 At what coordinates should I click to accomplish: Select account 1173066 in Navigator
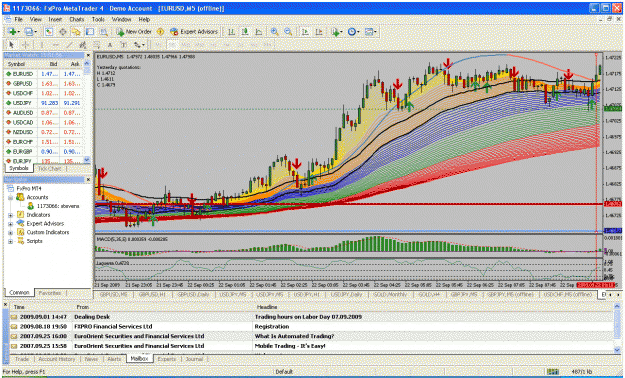(x=53, y=206)
